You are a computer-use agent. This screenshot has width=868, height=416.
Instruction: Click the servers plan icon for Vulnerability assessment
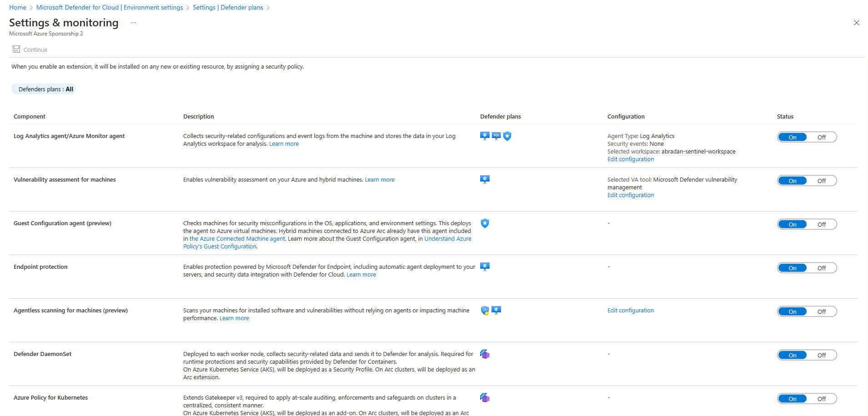pos(485,179)
